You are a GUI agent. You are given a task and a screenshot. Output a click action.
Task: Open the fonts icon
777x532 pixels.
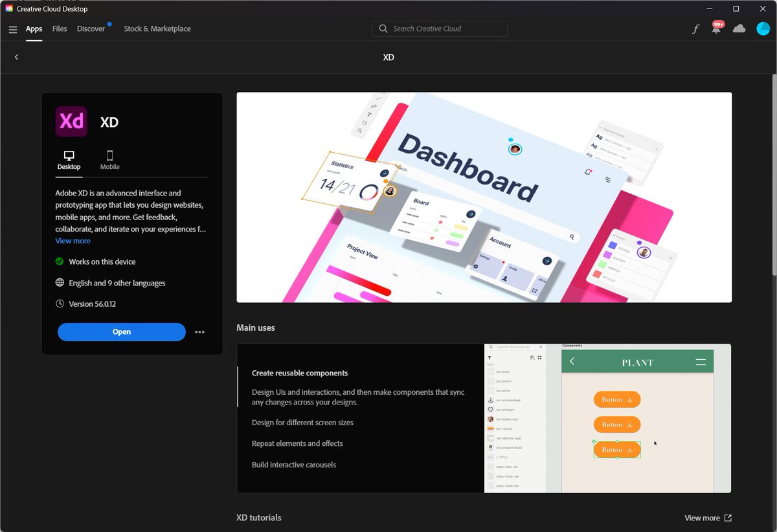click(x=695, y=29)
